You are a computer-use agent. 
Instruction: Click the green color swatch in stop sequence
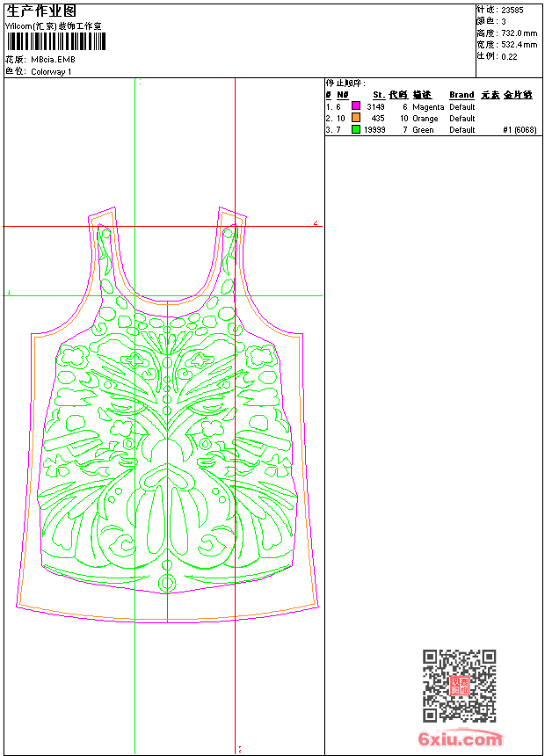tap(356, 129)
